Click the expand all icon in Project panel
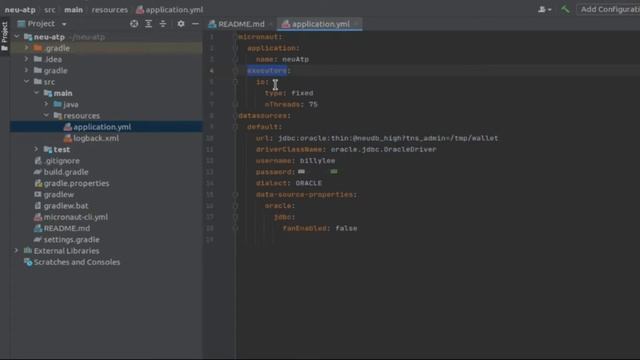Image resolution: width=640 pixels, height=360 pixels. pos(149,24)
